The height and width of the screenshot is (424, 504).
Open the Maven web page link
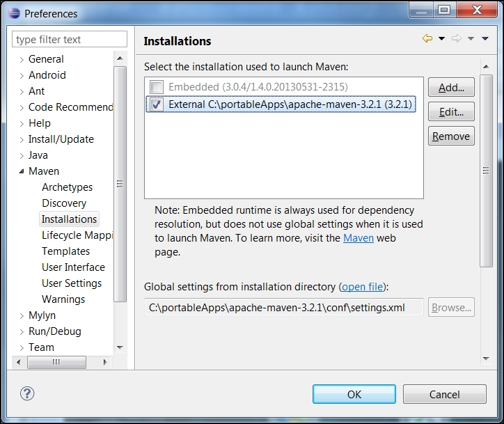tap(359, 238)
